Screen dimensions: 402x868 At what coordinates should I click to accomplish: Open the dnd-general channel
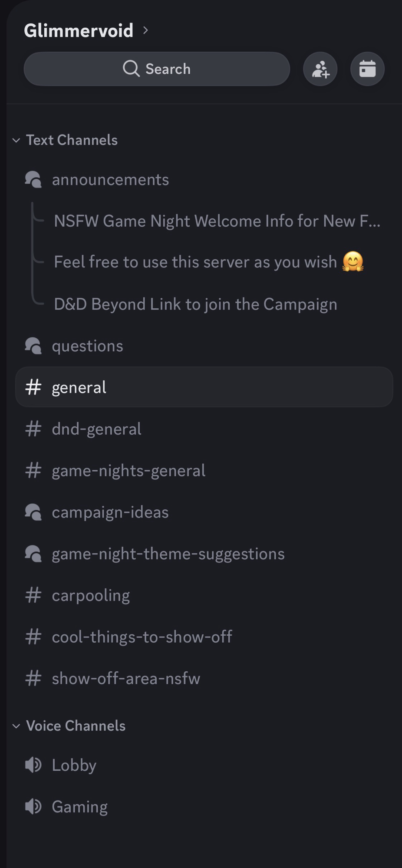click(x=96, y=429)
